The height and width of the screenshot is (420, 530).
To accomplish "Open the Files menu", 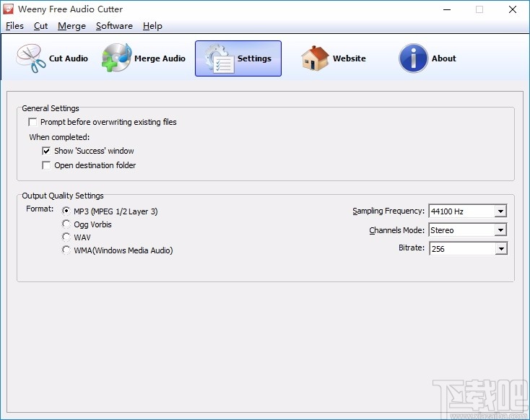I will coord(14,26).
